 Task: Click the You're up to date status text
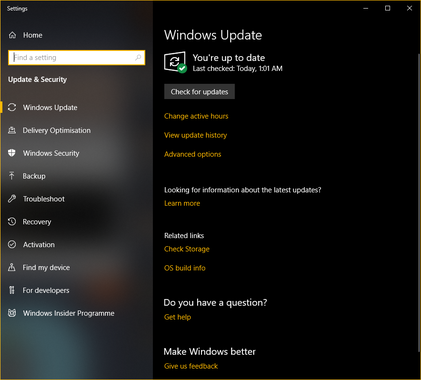pyautogui.click(x=229, y=58)
